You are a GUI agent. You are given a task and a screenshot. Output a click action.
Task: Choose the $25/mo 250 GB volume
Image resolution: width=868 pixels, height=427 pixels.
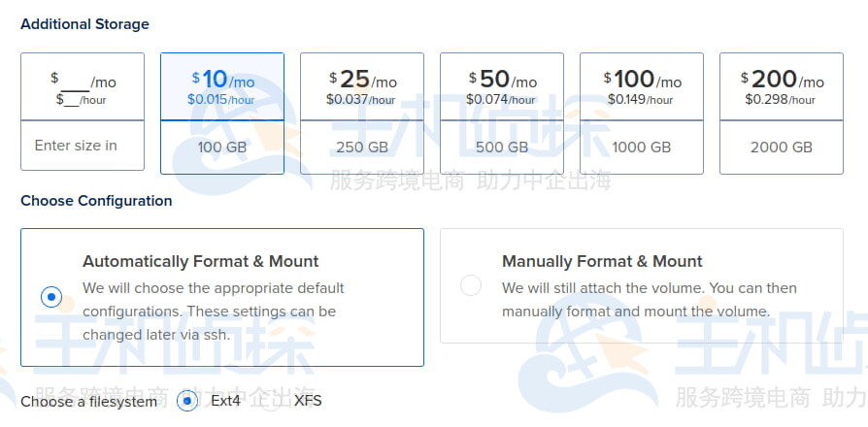pos(362,113)
